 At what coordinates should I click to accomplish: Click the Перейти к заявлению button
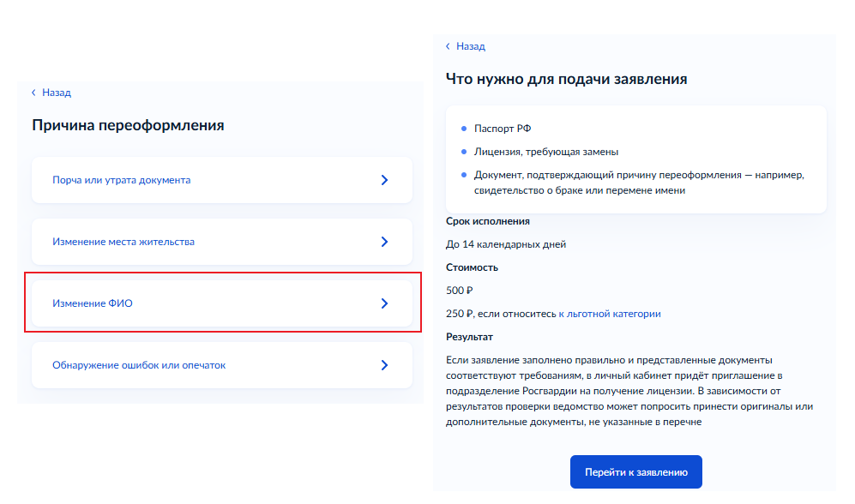click(636, 471)
